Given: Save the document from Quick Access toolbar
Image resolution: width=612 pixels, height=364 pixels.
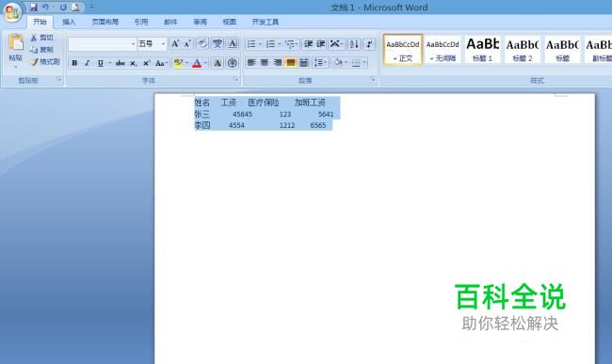Looking at the screenshot, I should tap(34, 7).
